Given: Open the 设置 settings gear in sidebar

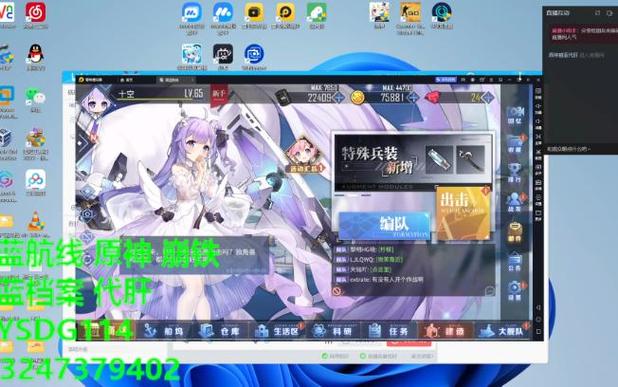Looking at the screenshot, I should [515, 292].
